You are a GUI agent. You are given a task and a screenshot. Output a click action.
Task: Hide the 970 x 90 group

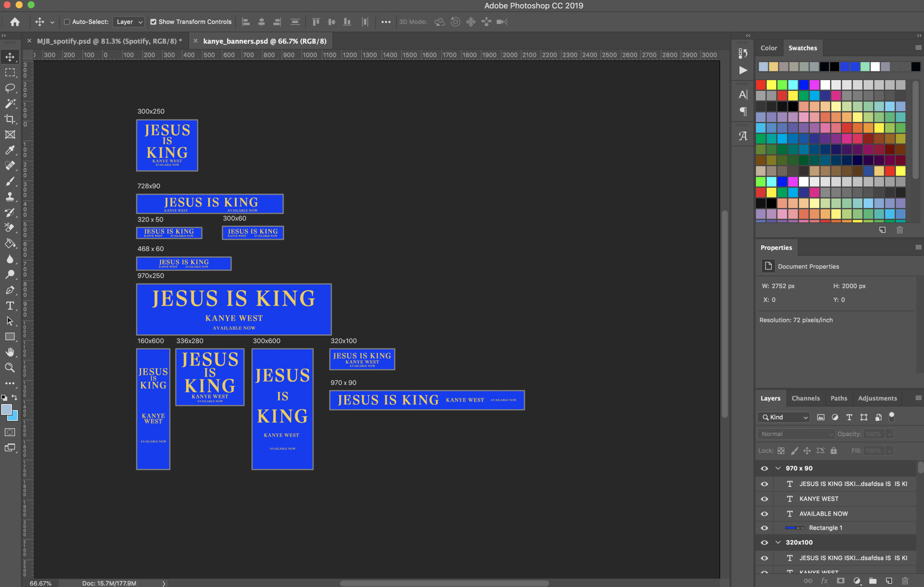(x=764, y=468)
